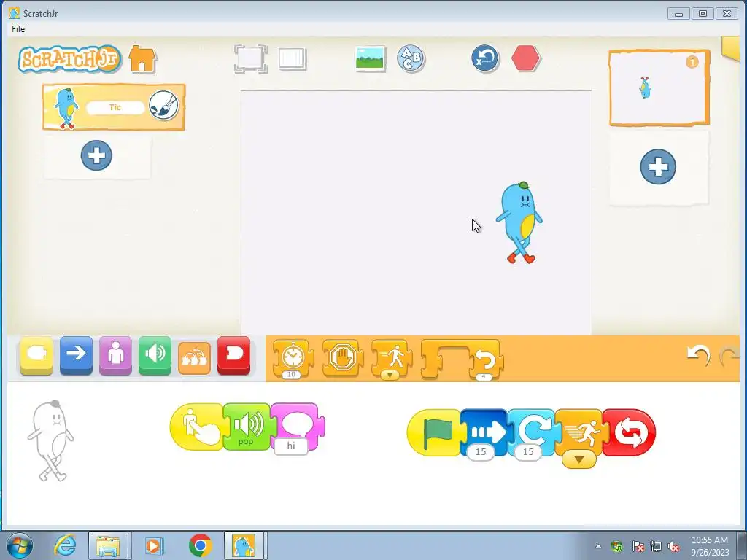Open the orange Control block category
Image resolution: width=747 pixels, height=560 pixels.
(x=194, y=358)
